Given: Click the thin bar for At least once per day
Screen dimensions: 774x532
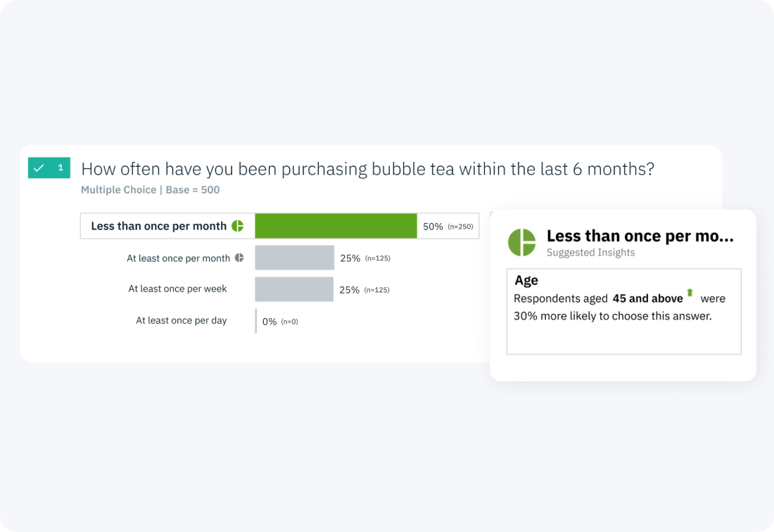Looking at the screenshot, I should coord(256,321).
